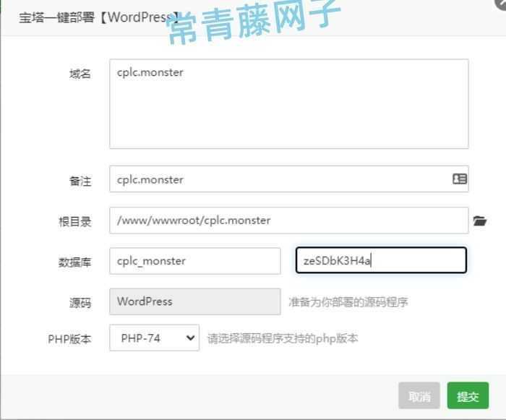The image size is (506, 420).
Task: Click the disabled WordPress source field
Action: [x=195, y=301]
